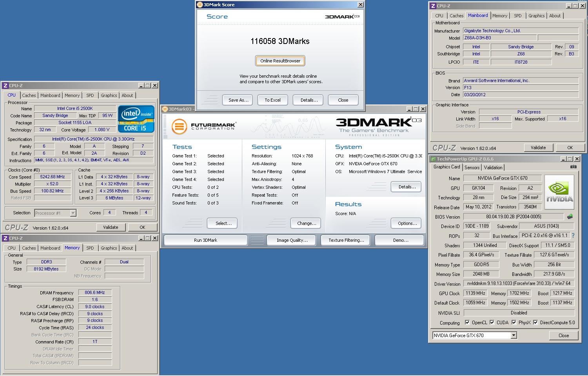The image size is (588, 376).
Task: Open Details in 3DMark Score window
Action: tap(309, 100)
